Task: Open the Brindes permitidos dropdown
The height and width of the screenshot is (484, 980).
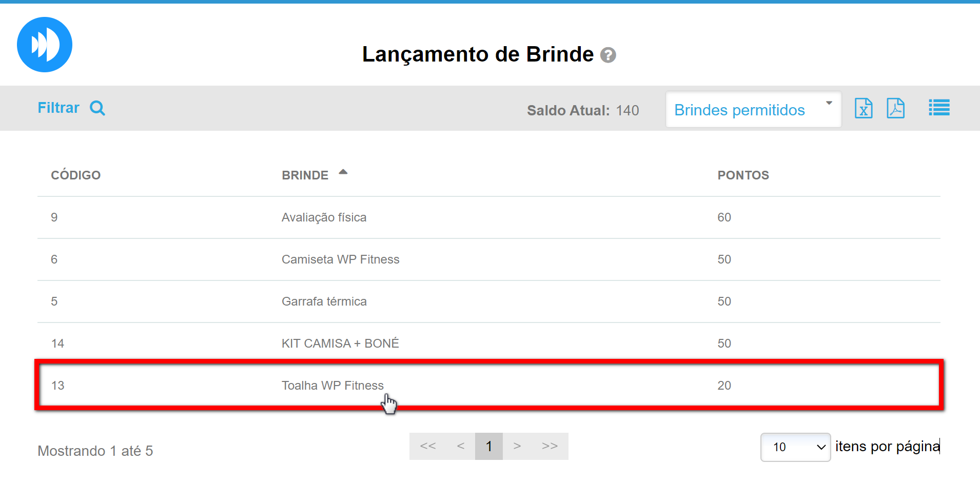Action: point(753,110)
